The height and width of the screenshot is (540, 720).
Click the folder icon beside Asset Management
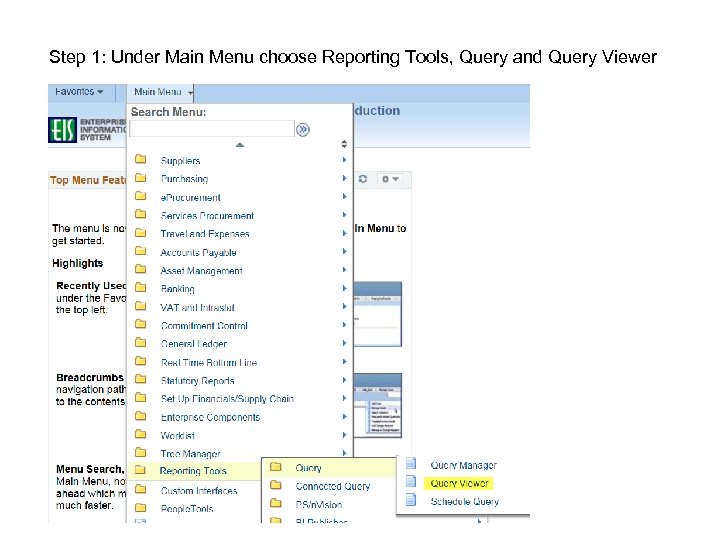(x=141, y=270)
